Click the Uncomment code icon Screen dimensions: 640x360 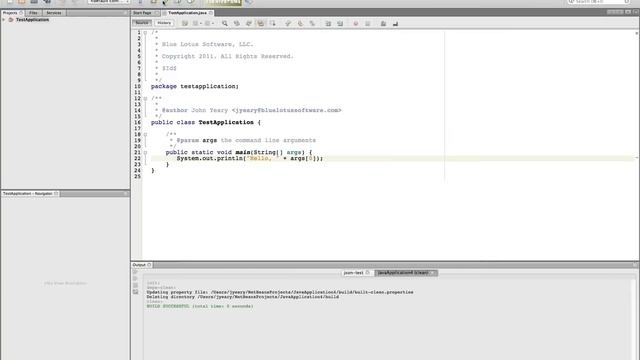396,24
